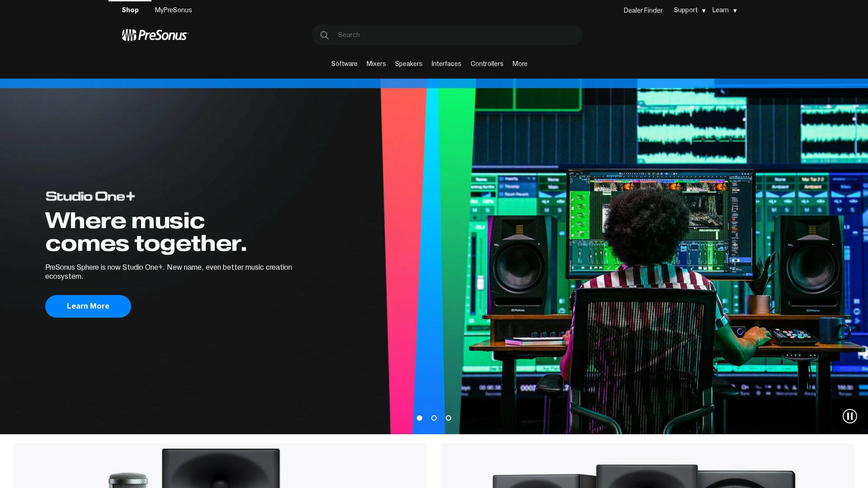Click inside the Search input field
Image resolution: width=868 pixels, height=488 pixels.
coord(447,35)
